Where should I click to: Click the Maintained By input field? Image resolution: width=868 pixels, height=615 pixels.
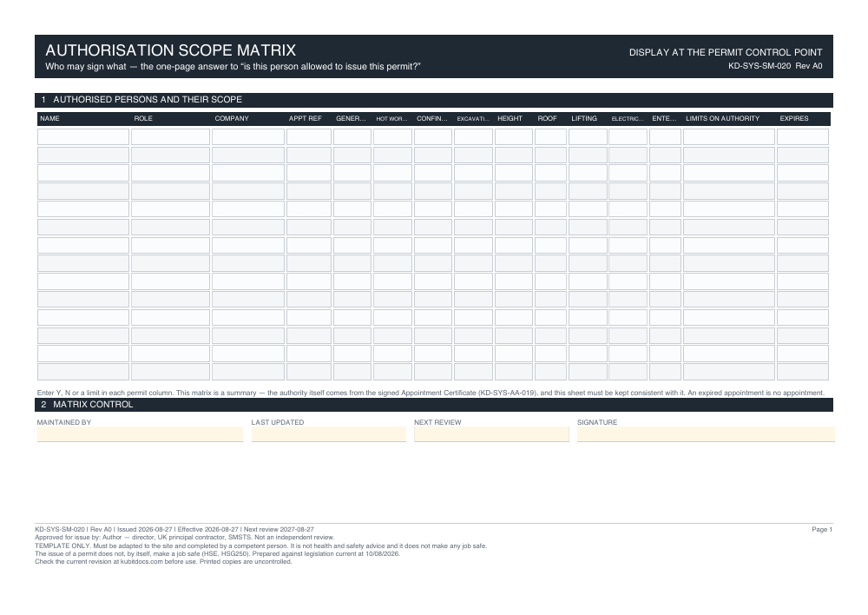click(x=140, y=434)
